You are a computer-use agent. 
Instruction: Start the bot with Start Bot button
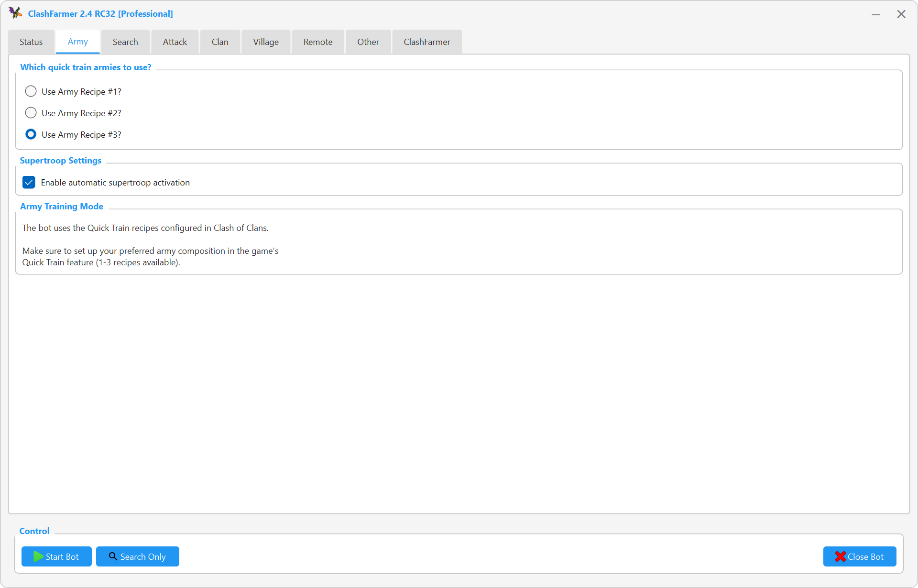(x=56, y=556)
